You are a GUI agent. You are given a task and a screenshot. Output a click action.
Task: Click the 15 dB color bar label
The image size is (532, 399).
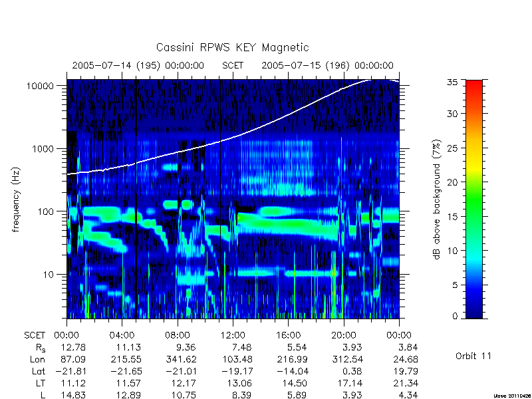[452, 217]
